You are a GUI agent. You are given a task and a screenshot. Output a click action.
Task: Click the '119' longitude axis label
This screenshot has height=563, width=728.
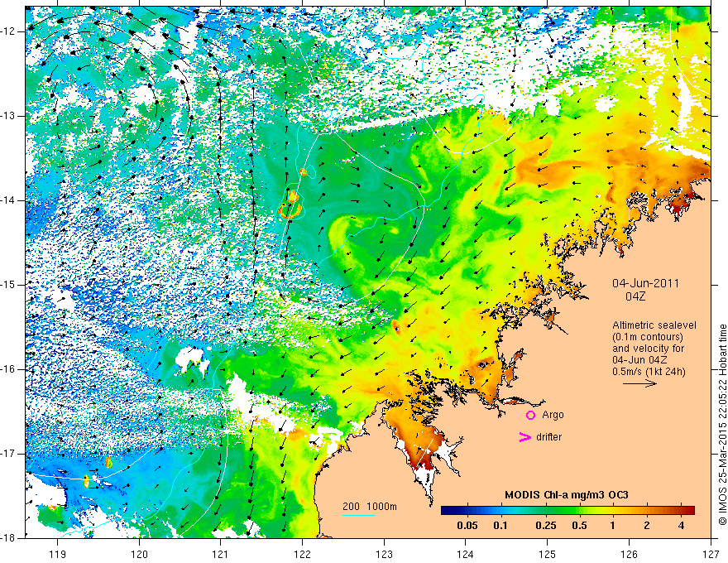point(58,555)
